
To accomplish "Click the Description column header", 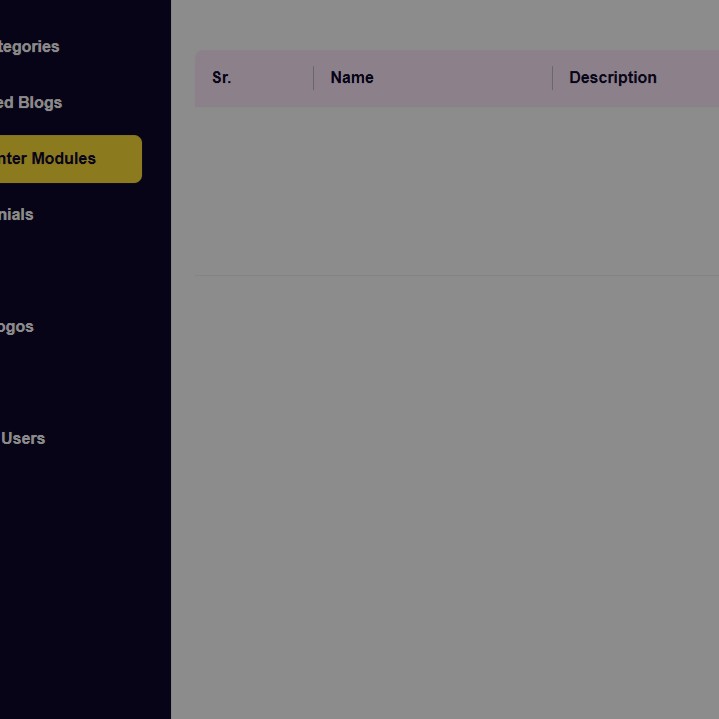I will pos(613,78).
